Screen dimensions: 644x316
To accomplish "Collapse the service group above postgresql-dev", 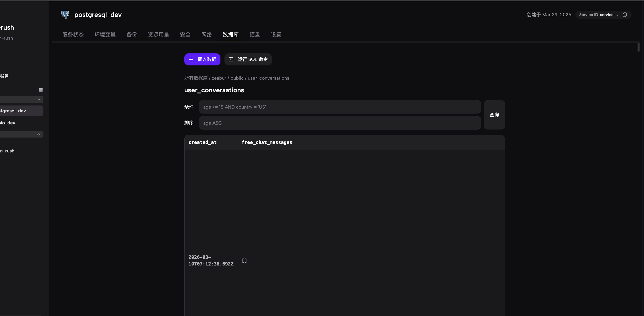I will point(39,99).
